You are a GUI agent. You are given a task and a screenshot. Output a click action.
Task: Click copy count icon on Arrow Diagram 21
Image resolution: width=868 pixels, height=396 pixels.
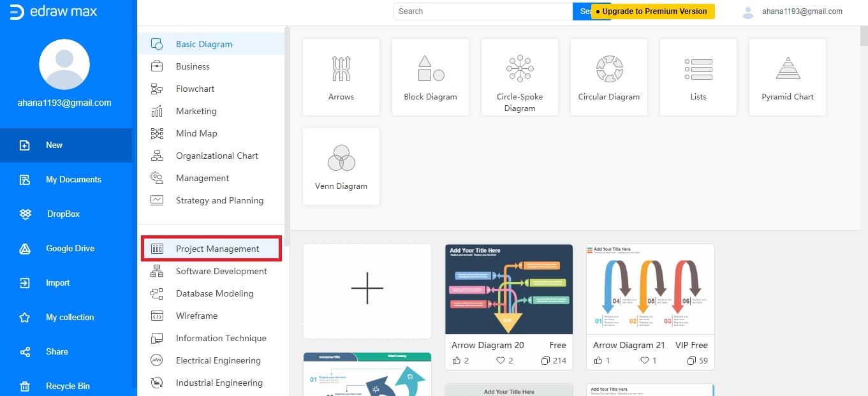point(692,361)
